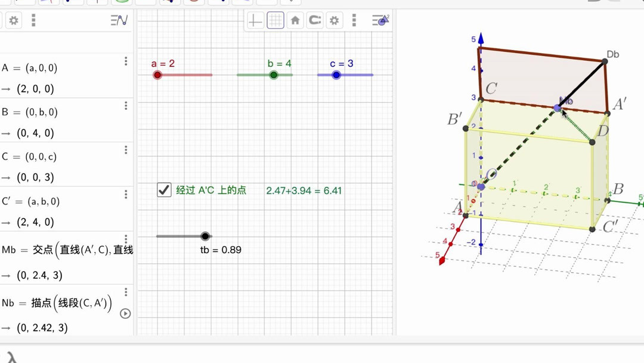Select point Db in 3D view

coord(605,61)
